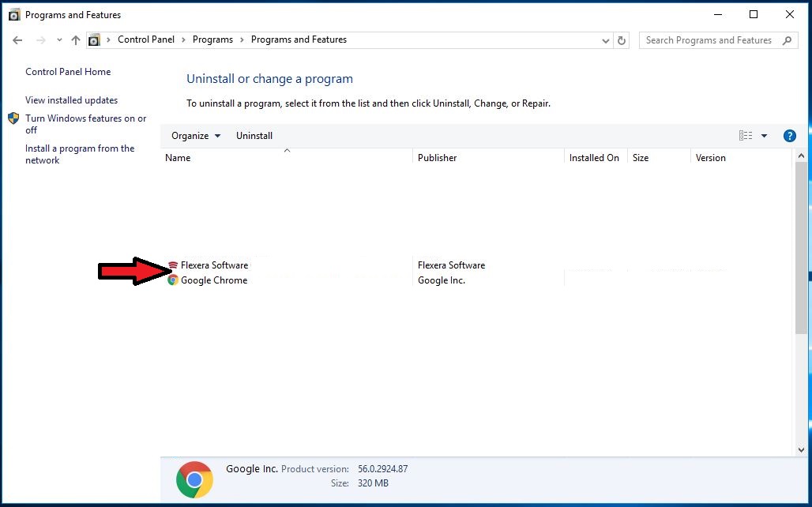
Task: Refresh the Programs and Features list
Action: [622, 40]
